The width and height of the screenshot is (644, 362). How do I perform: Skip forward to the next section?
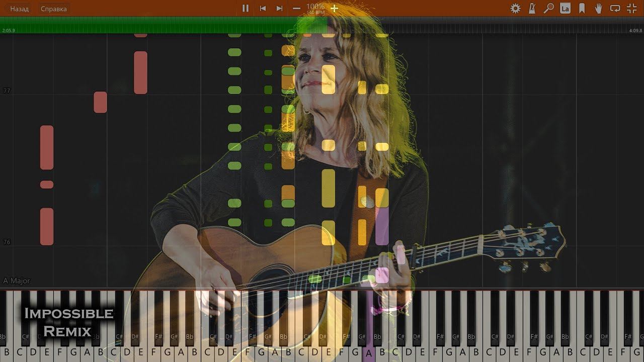pyautogui.click(x=279, y=8)
